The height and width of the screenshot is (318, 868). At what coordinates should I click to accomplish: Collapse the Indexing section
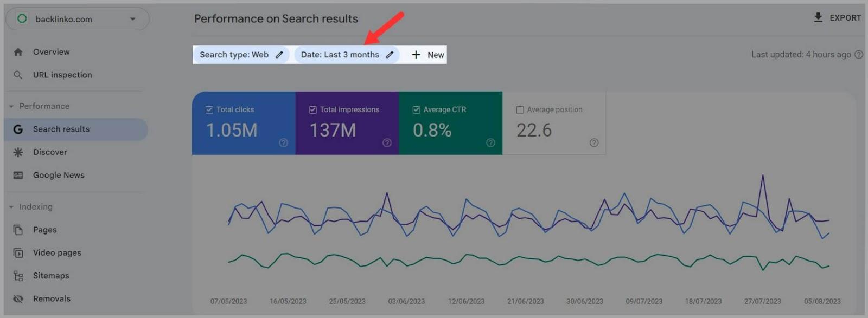[11, 207]
